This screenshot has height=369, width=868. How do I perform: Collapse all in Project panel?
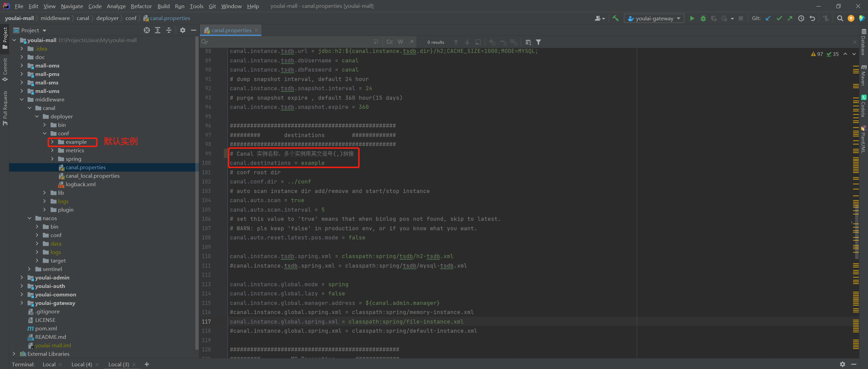169,30
